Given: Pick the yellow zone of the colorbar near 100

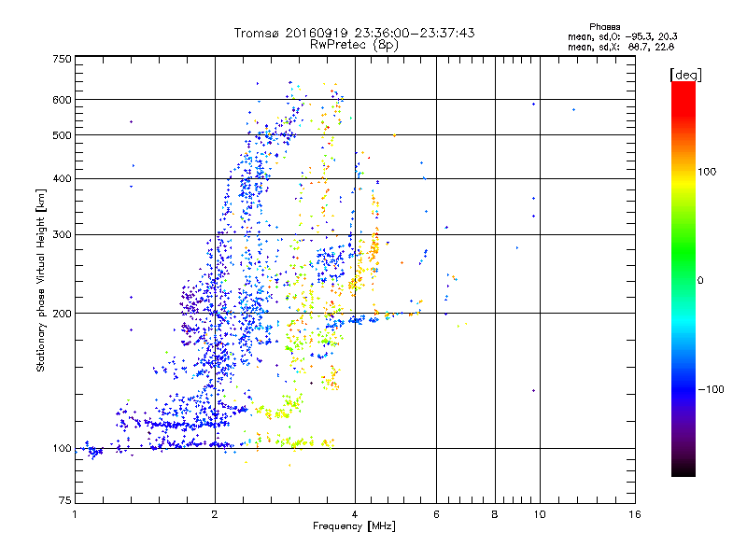Looking at the screenshot, I should pos(684,181).
